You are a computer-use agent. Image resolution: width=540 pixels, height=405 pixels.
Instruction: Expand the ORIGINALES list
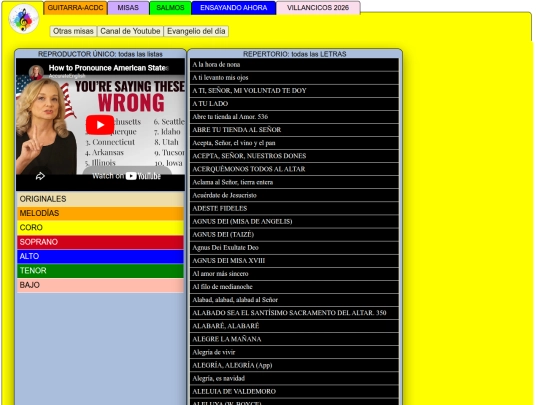100,199
